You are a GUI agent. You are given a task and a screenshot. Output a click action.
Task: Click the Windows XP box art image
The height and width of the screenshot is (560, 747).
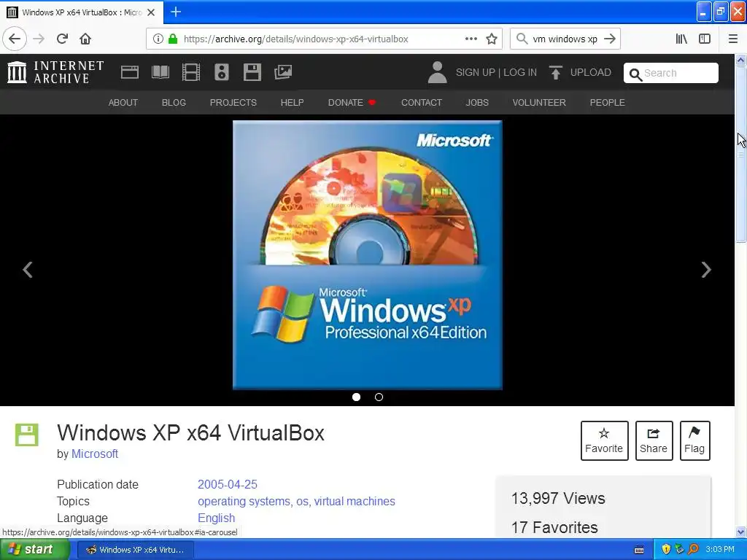click(x=368, y=254)
